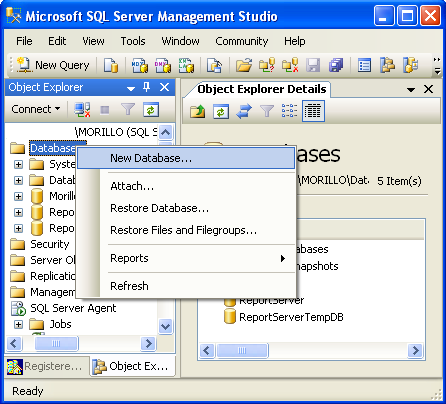This screenshot has height=404, width=446.
Task: Choose Restore Database... in context menu
Action: (x=160, y=208)
